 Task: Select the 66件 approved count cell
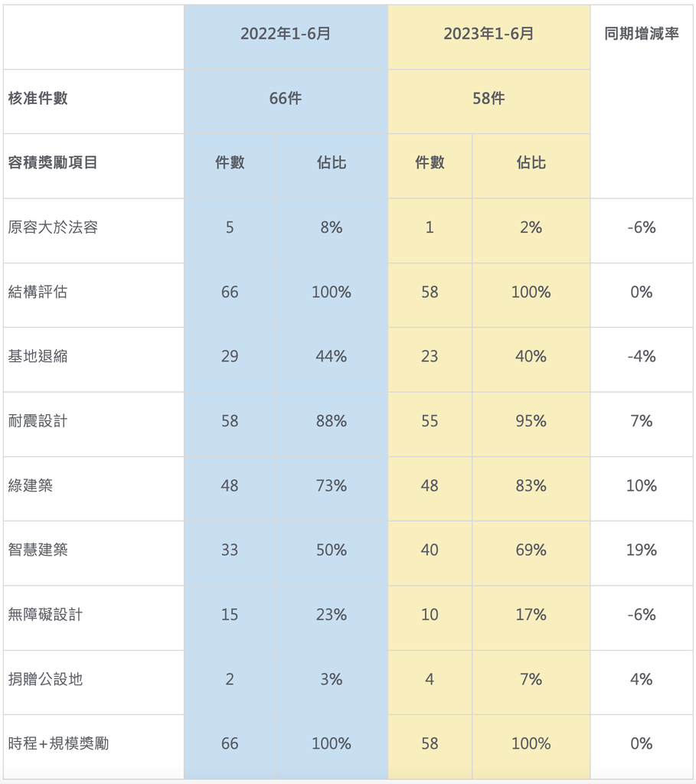[x=286, y=99]
